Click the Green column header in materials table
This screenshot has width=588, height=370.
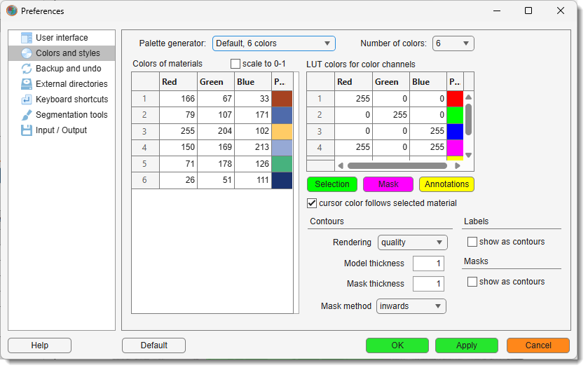pos(216,82)
